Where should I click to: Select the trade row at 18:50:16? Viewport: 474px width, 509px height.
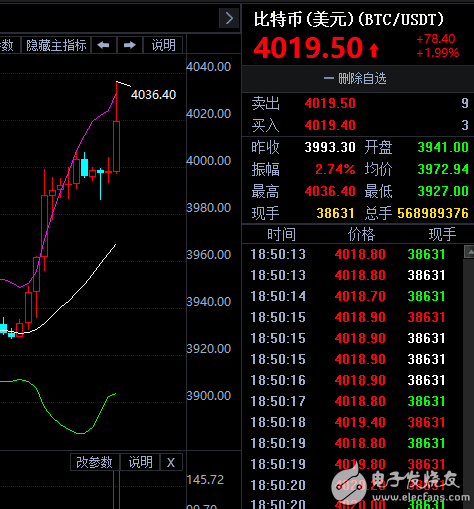pyautogui.click(x=352, y=380)
